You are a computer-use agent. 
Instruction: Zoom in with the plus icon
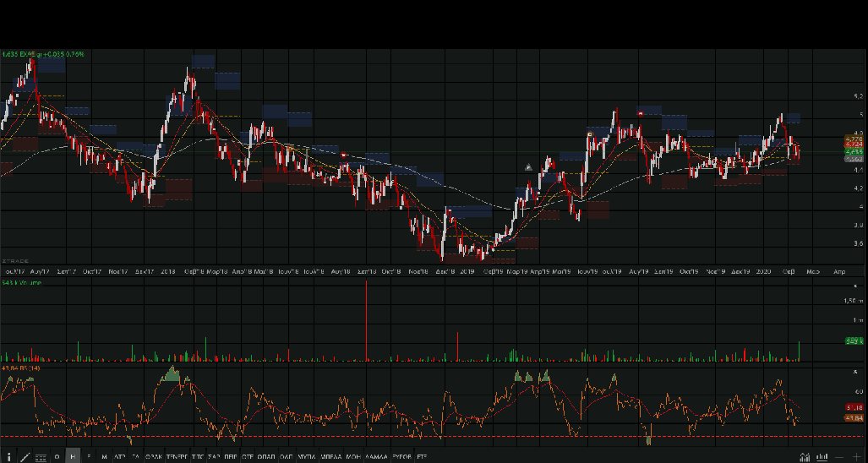(857, 457)
